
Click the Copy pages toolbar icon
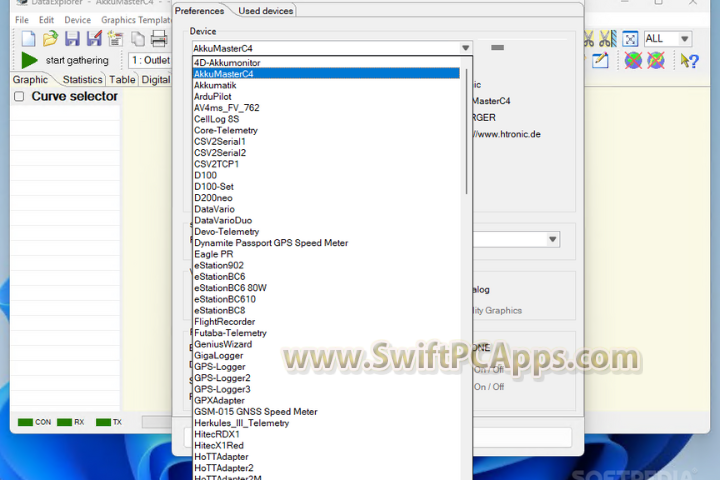coord(137,39)
